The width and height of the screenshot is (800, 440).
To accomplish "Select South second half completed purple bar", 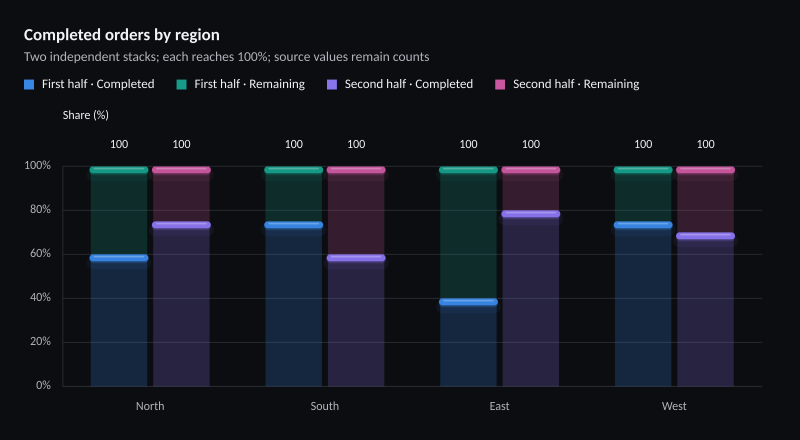I will click(x=356, y=322).
